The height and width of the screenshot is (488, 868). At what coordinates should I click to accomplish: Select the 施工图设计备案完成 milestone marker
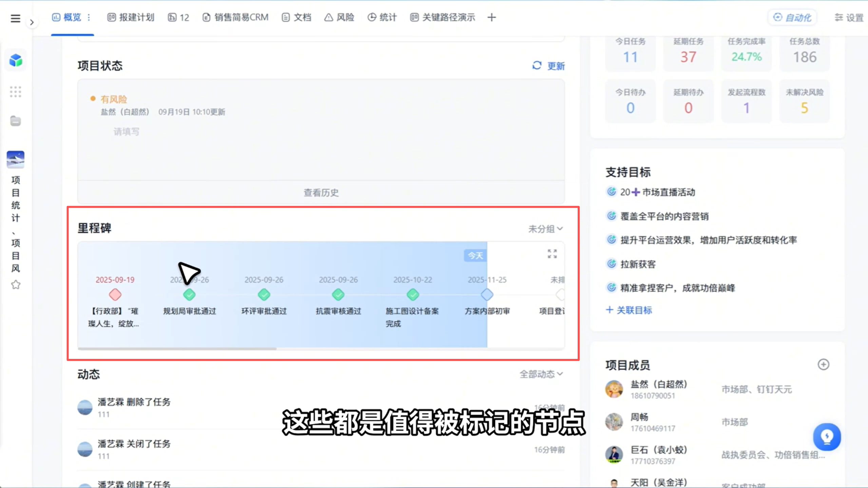(413, 294)
